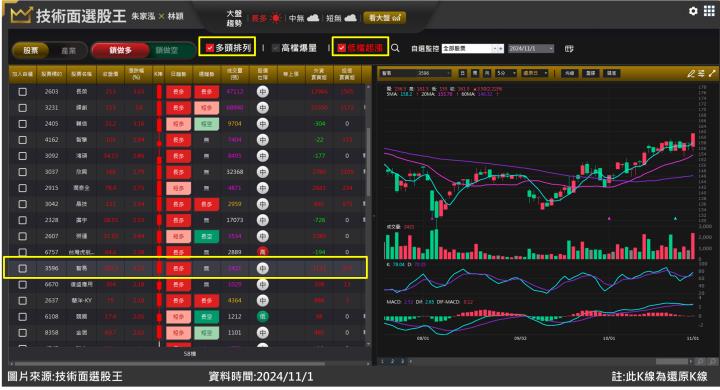
Task: Open the 5分 interval dropdown
Action: pos(506,73)
